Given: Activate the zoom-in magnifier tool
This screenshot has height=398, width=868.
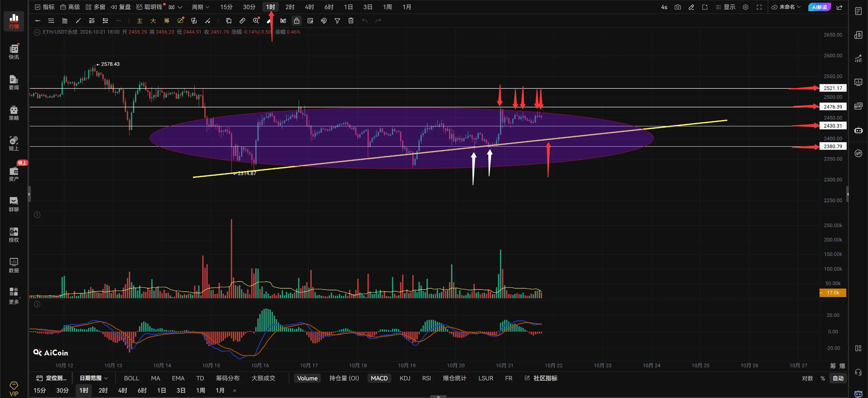Looking at the screenshot, I should click(256, 21).
